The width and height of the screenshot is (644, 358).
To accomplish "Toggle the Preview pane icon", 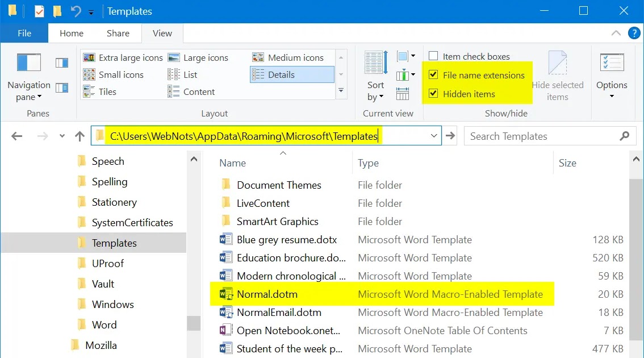I will [x=62, y=63].
